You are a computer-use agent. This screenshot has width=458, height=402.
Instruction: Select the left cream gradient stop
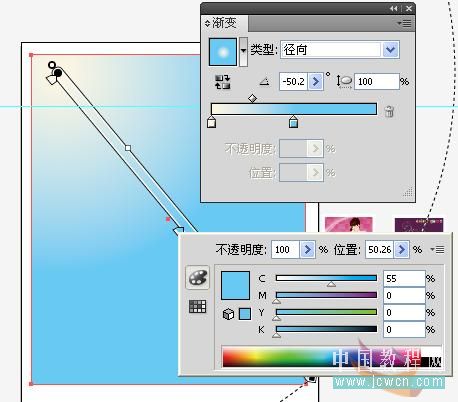pos(211,122)
